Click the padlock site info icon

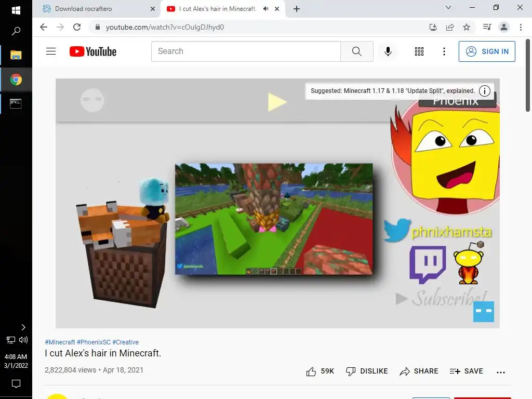coord(97,27)
